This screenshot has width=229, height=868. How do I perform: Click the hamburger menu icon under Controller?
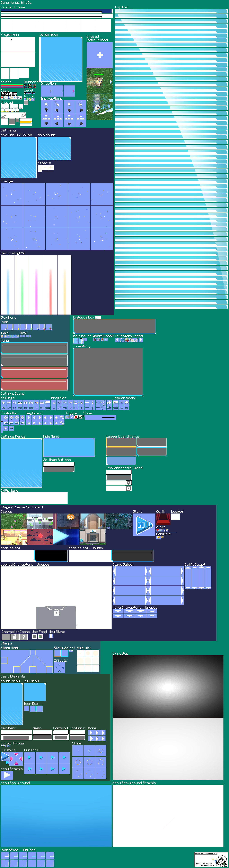coord(11,428)
